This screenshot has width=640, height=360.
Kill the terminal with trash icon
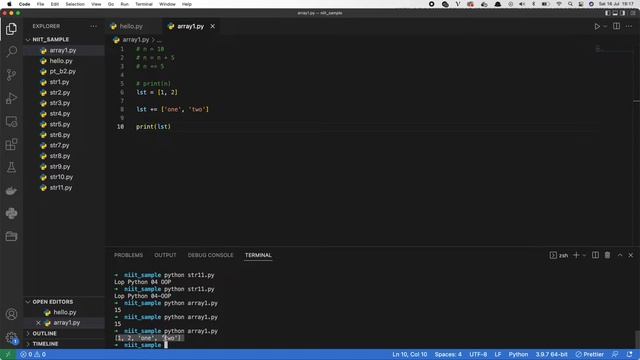click(x=607, y=255)
